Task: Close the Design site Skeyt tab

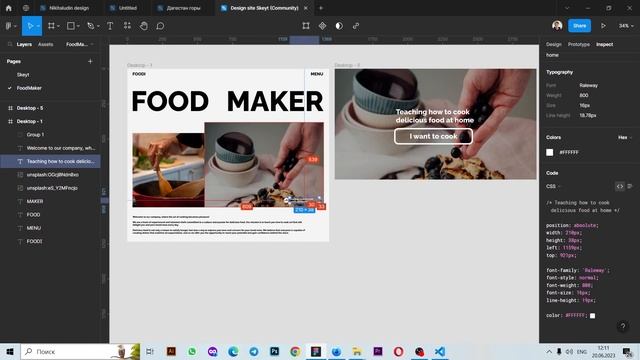Action: 306,8
